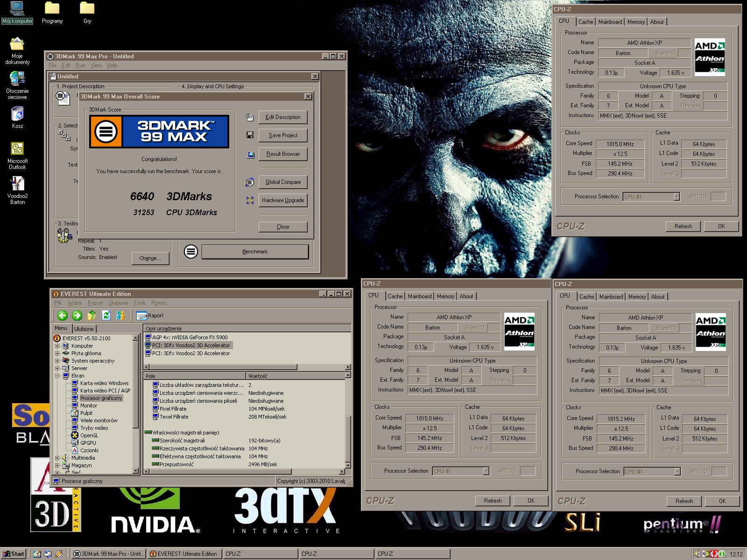The image size is (747, 560).
Task: Click the Edit Description button in 3DMark
Action: [x=283, y=117]
